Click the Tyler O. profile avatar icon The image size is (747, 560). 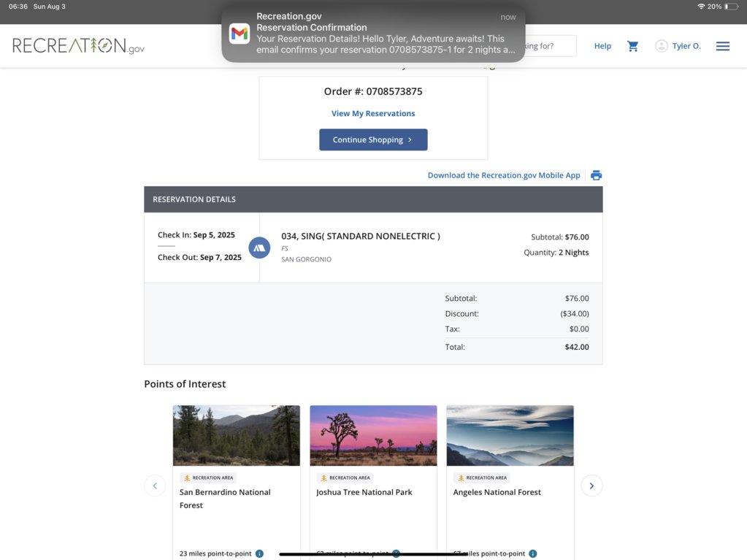click(x=662, y=46)
